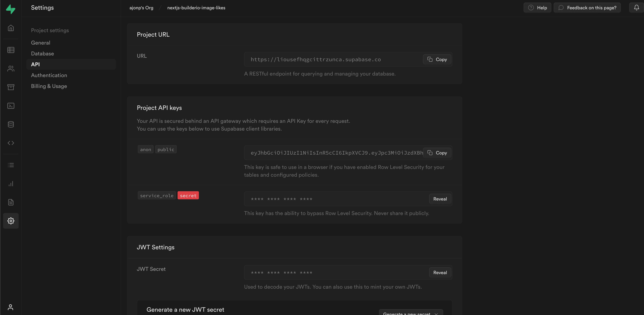Image resolution: width=644 pixels, height=315 pixels.
Task: Open the Reports bar chart icon
Action: (11, 184)
